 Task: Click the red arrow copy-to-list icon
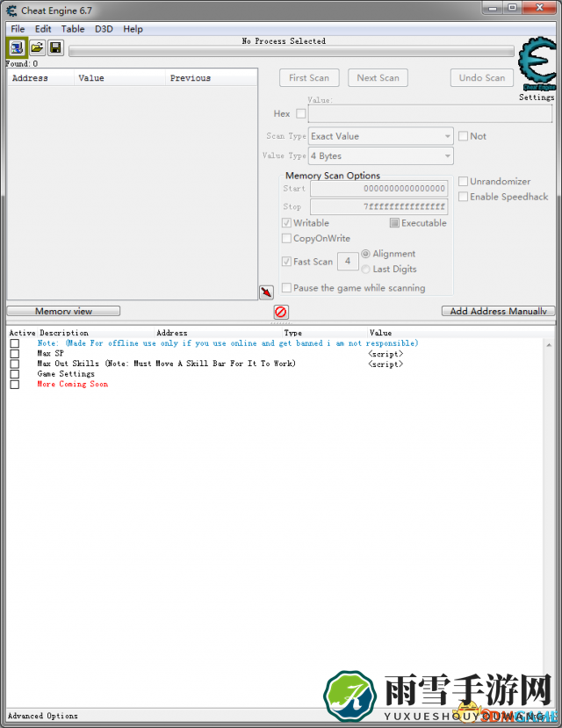tap(266, 292)
